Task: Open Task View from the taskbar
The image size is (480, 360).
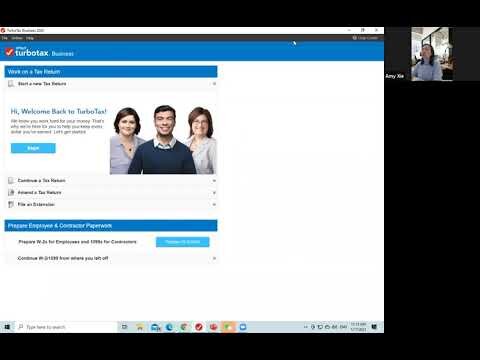Action: coord(124,327)
